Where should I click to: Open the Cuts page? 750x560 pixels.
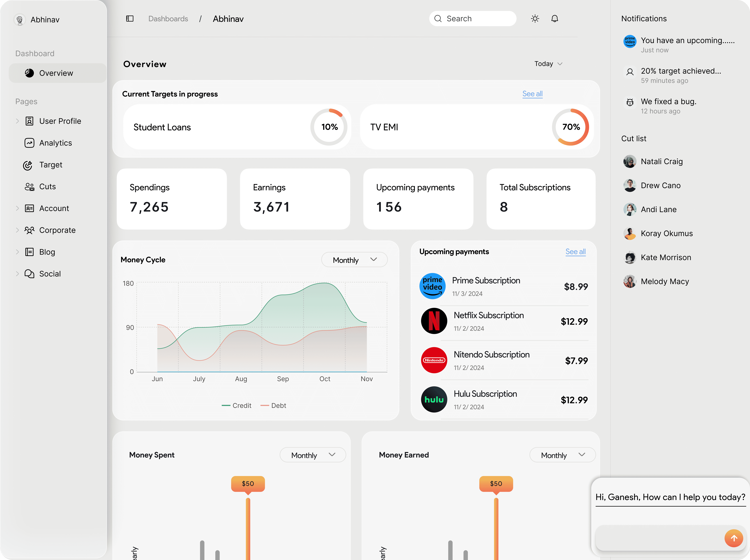tap(47, 186)
